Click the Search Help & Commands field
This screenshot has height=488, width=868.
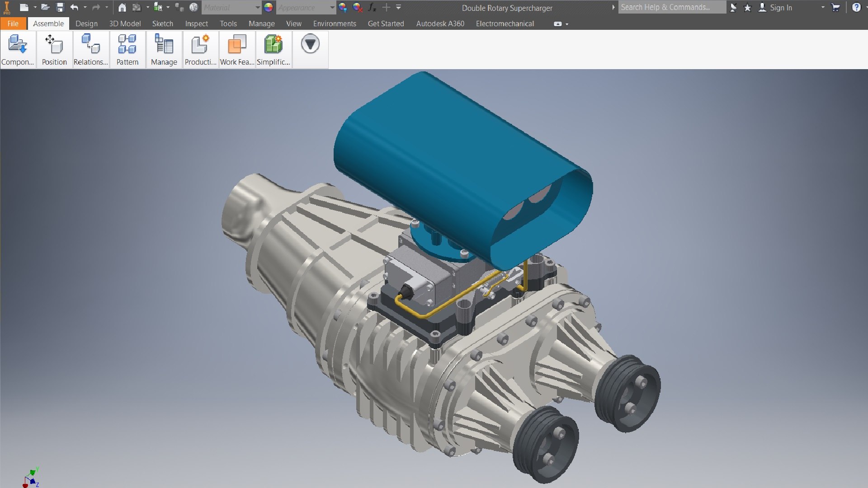coord(672,7)
